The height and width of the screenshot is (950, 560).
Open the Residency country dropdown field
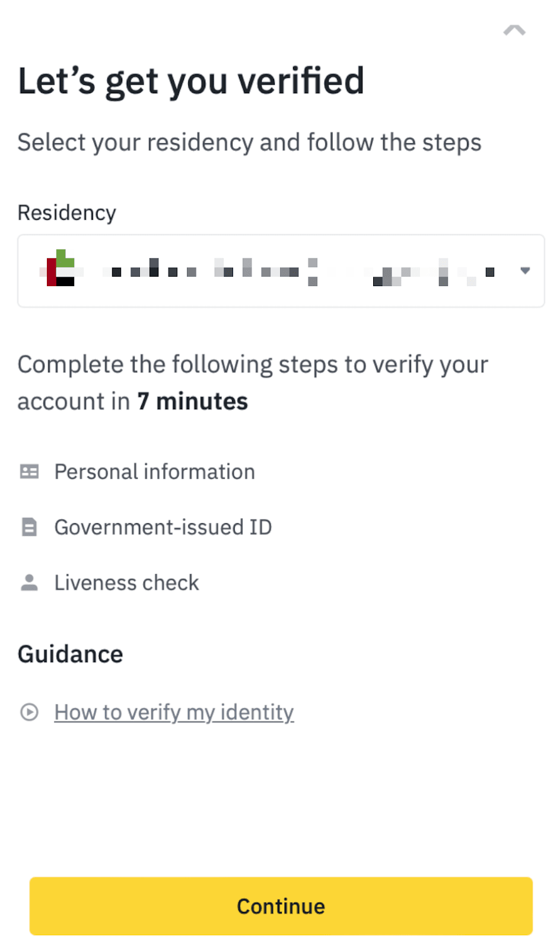[281, 271]
